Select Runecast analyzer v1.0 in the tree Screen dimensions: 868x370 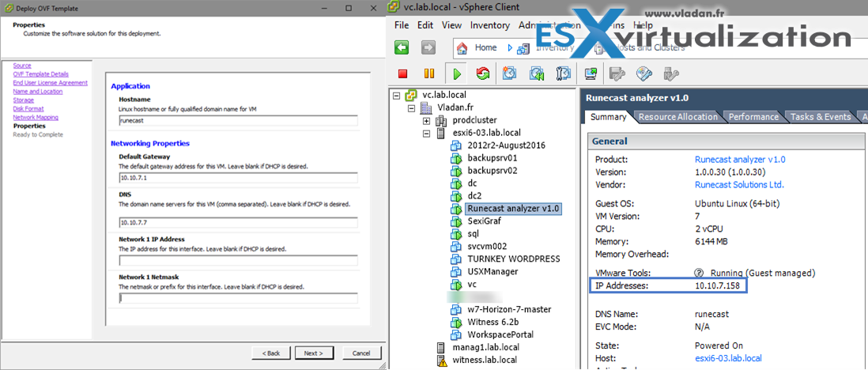(514, 208)
